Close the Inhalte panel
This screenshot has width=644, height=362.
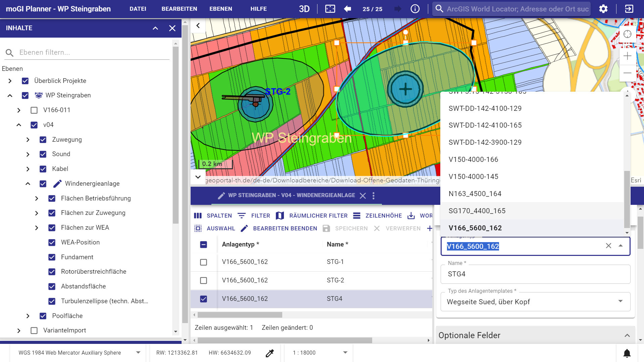(172, 28)
